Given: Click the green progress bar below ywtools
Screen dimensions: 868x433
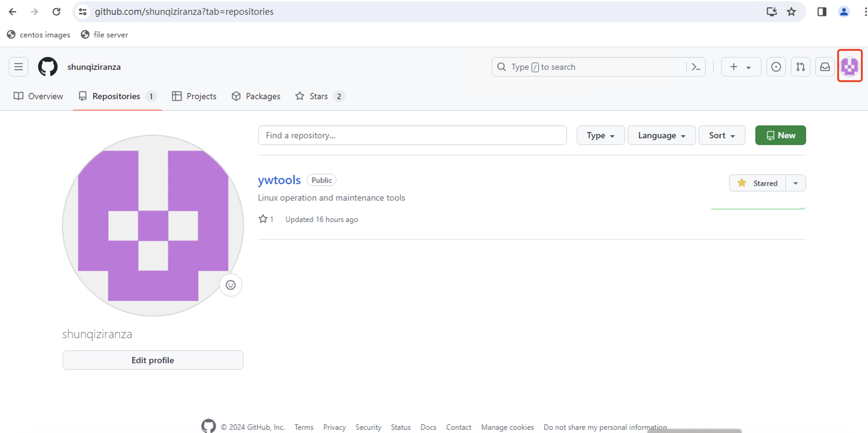Looking at the screenshot, I should pyautogui.click(x=759, y=209).
